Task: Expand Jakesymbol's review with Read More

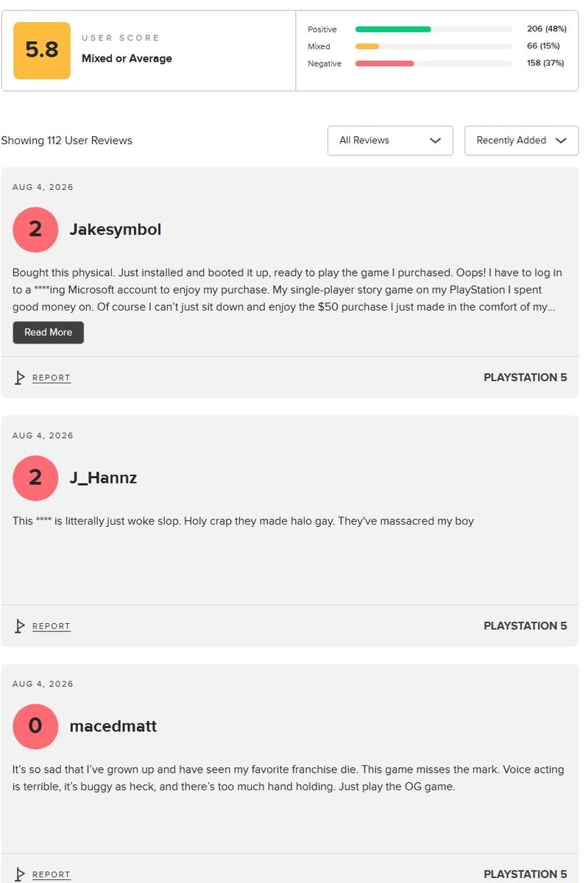Action: pos(49,333)
